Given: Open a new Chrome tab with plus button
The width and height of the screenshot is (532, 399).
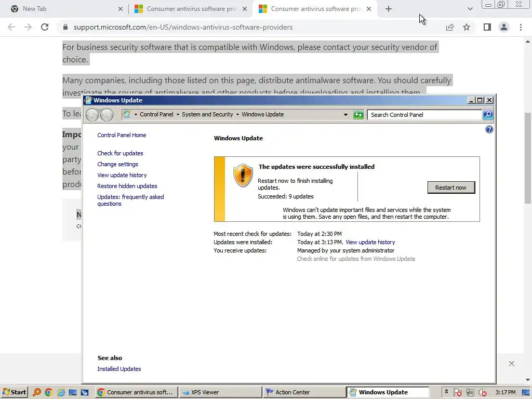Looking at the screenshot, I should coord(389,9).
